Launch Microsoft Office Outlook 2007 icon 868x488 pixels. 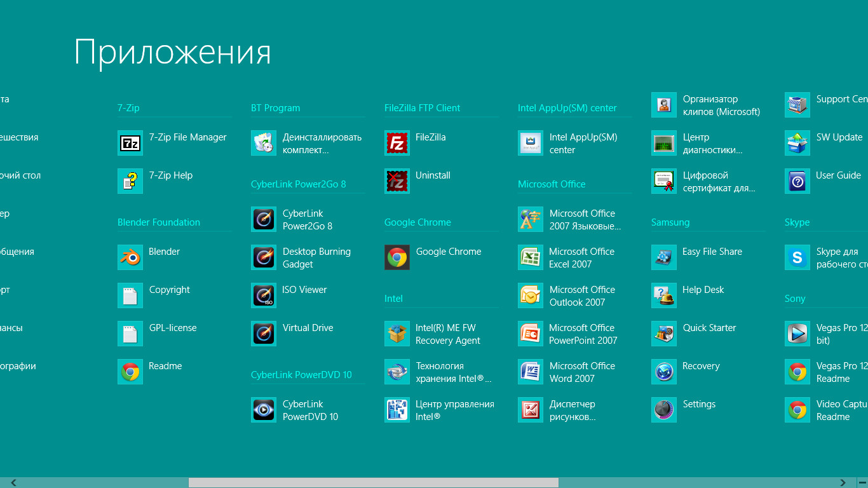531,295
